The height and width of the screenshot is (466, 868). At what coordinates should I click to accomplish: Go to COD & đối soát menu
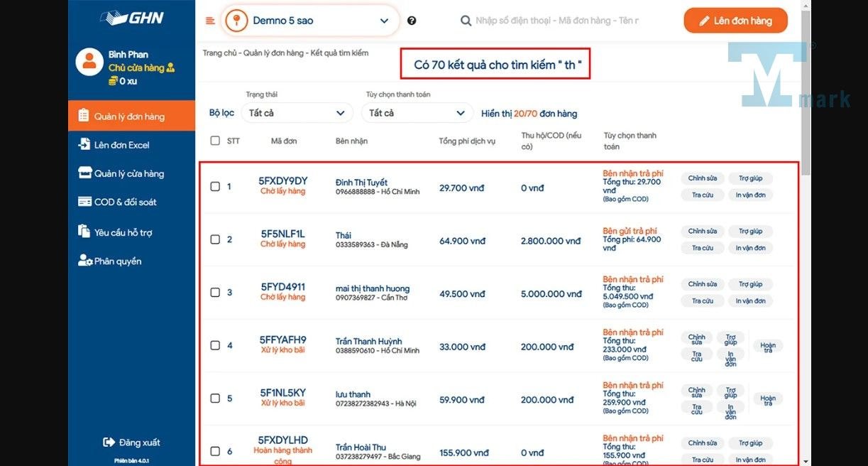[125, 202]
